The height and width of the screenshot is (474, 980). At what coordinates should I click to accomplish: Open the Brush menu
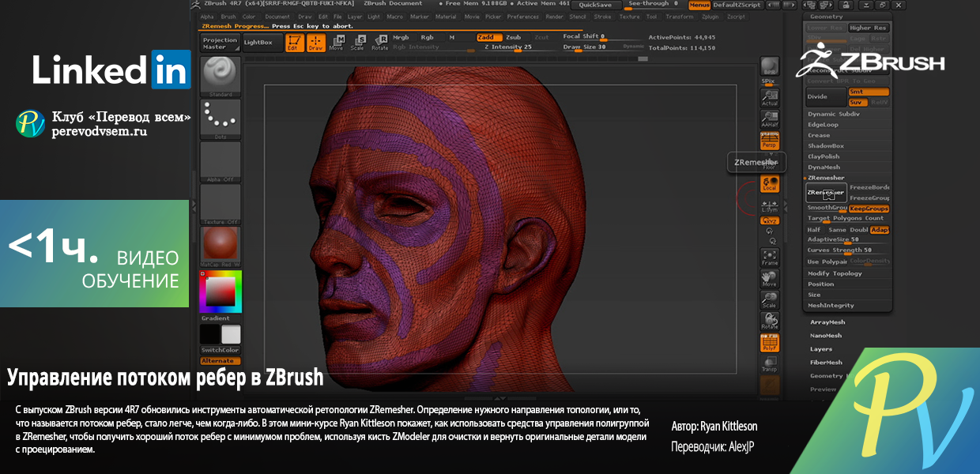[x=228, y=17]
